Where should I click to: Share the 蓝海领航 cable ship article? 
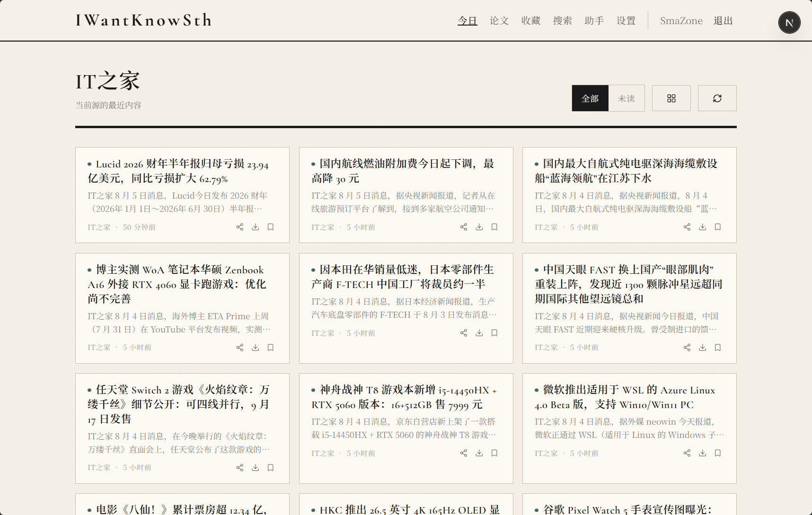pos(687,227)
